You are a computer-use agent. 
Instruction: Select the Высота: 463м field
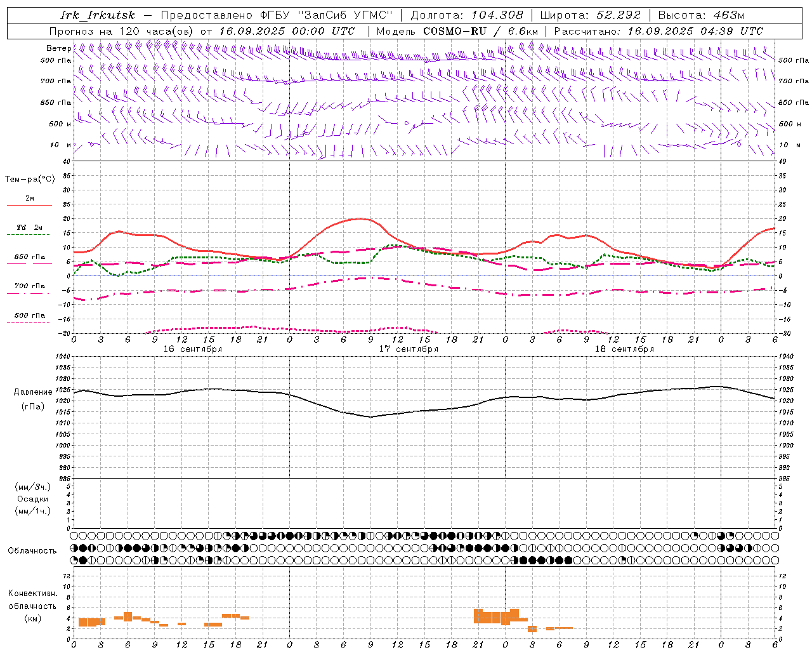[x=701, y=15]
